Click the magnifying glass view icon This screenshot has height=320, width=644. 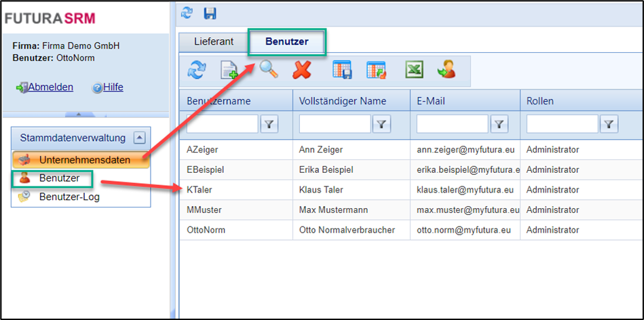click(269, 70)
